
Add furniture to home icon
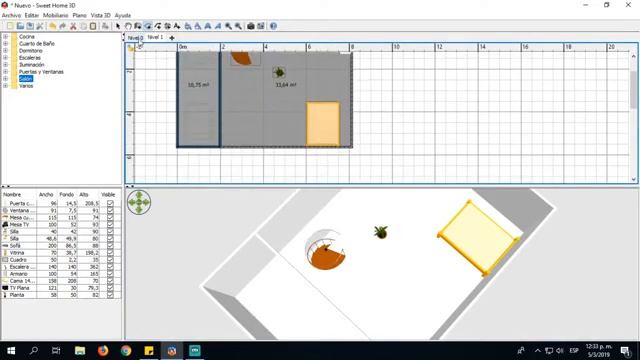click(105, 26)
